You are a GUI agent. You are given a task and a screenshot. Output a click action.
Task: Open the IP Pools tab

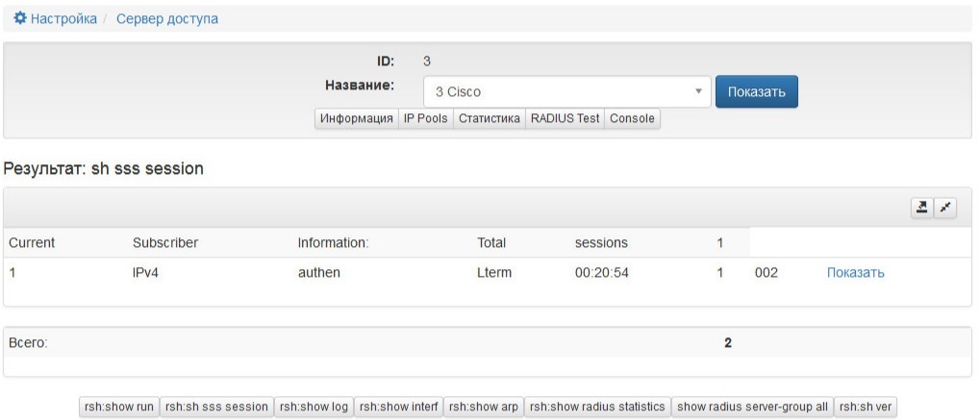425,118
